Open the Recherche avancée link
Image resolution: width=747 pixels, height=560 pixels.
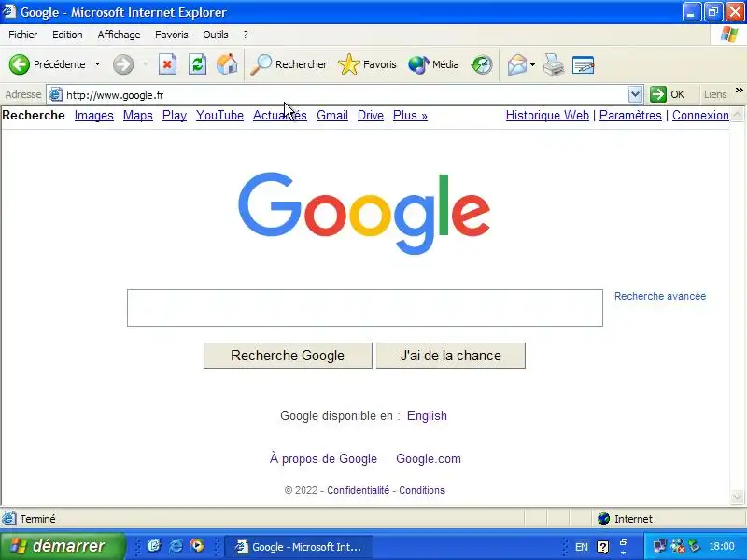[660, 296]
